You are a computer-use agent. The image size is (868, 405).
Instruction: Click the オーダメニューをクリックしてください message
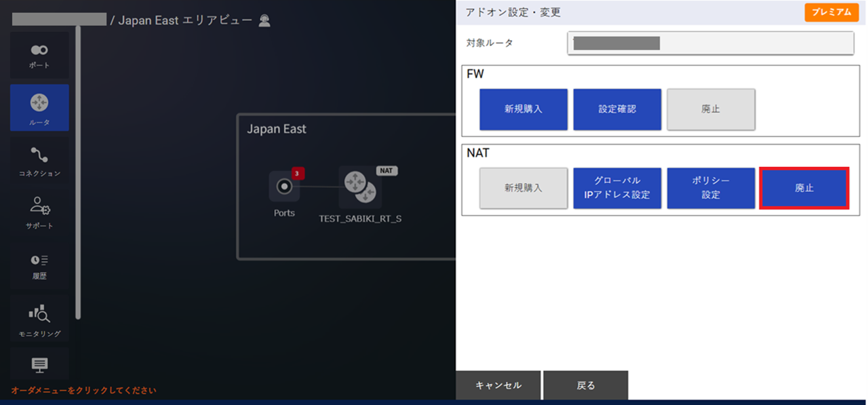click(83, 391)
